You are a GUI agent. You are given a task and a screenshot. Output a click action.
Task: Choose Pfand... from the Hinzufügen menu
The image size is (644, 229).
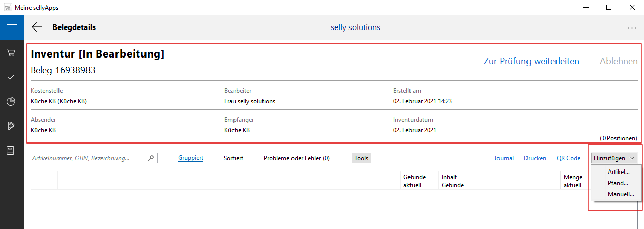click(x=618, y=183)
